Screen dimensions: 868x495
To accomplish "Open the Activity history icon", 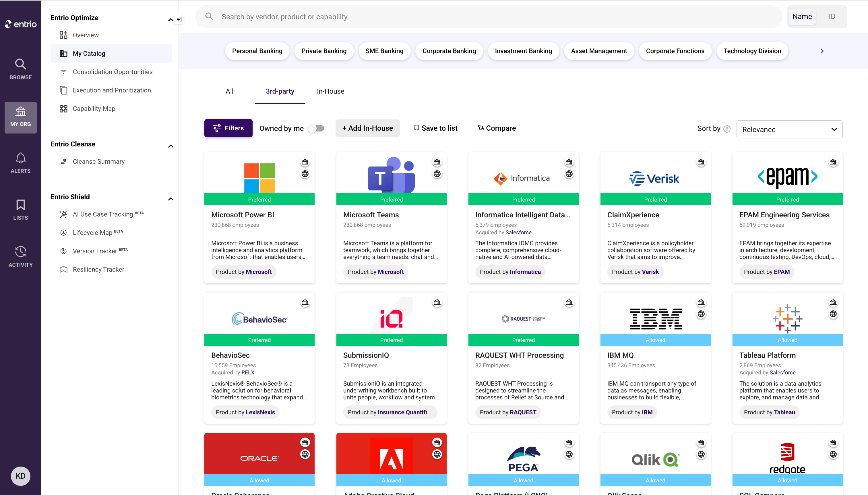I will (x=20, y=257).
